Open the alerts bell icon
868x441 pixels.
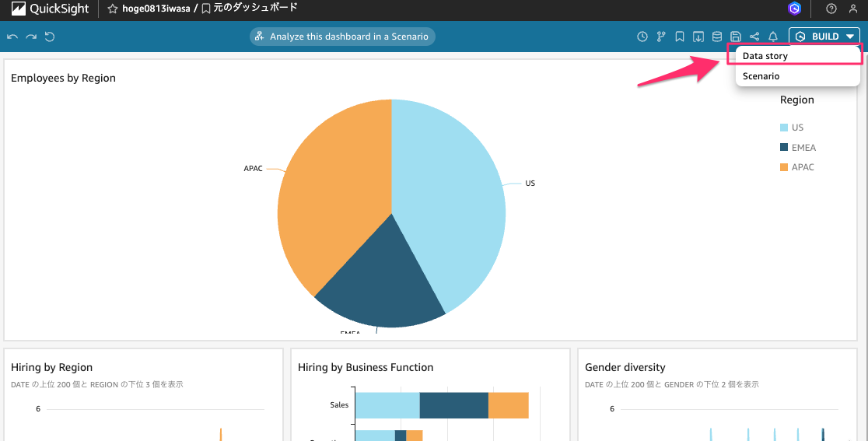pos(773,37)
